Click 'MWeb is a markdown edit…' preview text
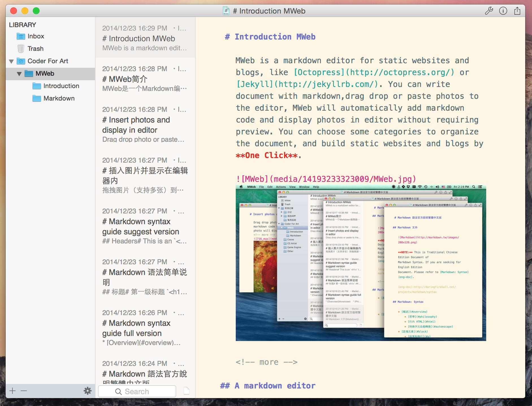This screenshot has height=406, width=532. coord(144,48)
